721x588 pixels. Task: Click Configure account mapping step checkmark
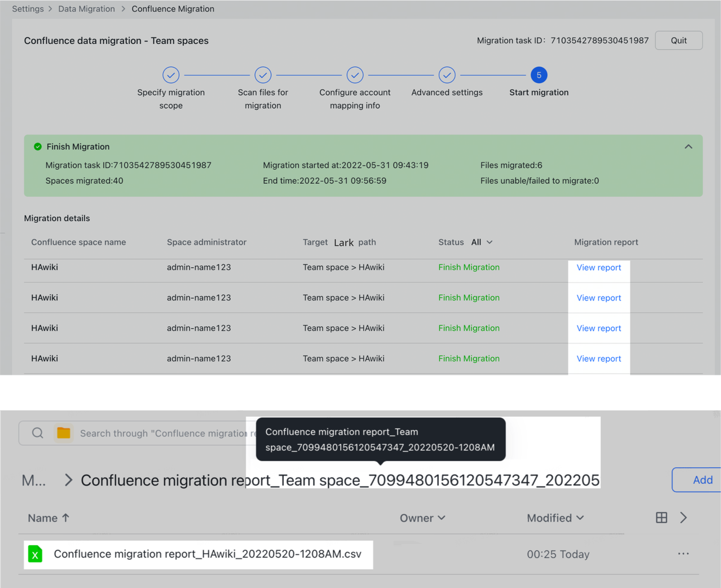coord(355,75)
